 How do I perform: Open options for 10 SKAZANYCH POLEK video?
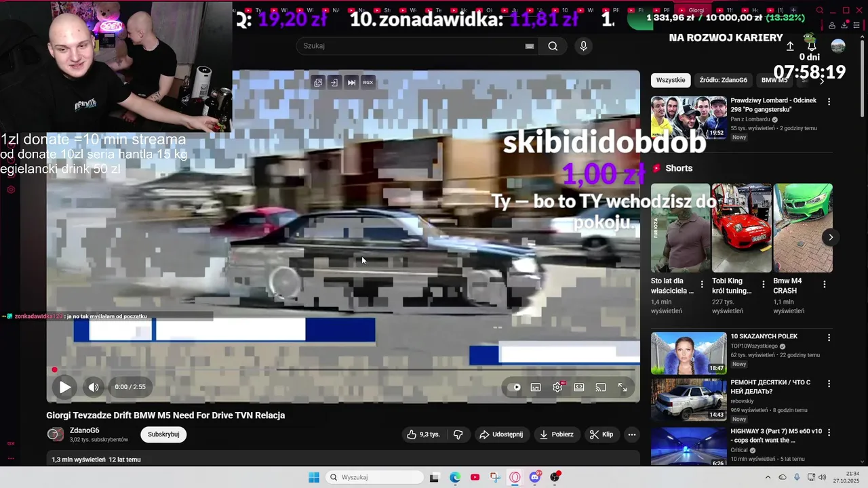pos(829,338)
